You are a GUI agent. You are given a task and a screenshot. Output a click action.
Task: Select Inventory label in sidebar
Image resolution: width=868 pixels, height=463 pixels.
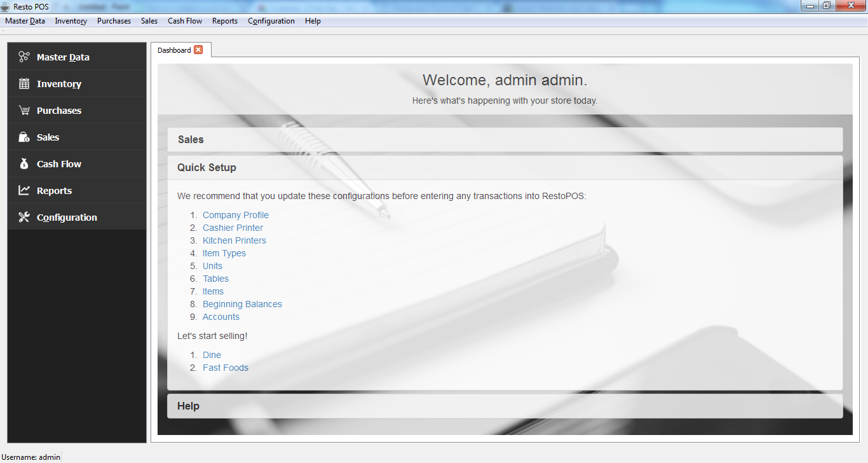[59, 84]
